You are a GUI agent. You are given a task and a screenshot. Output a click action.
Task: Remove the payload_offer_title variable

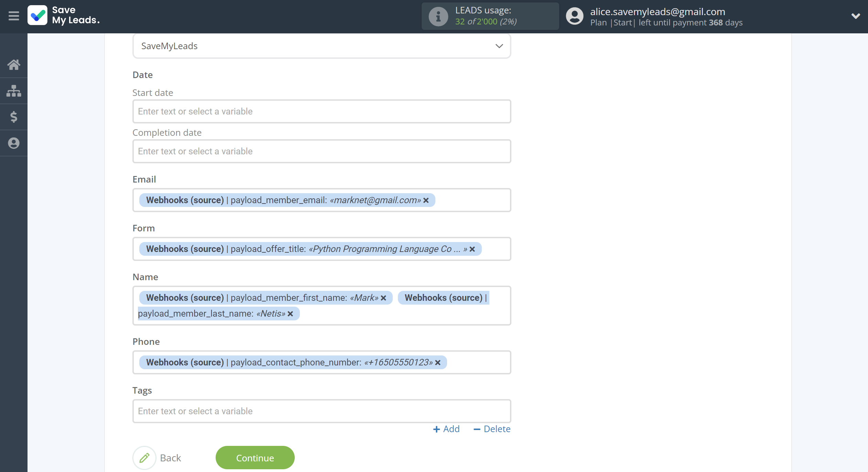coord(472,249)
